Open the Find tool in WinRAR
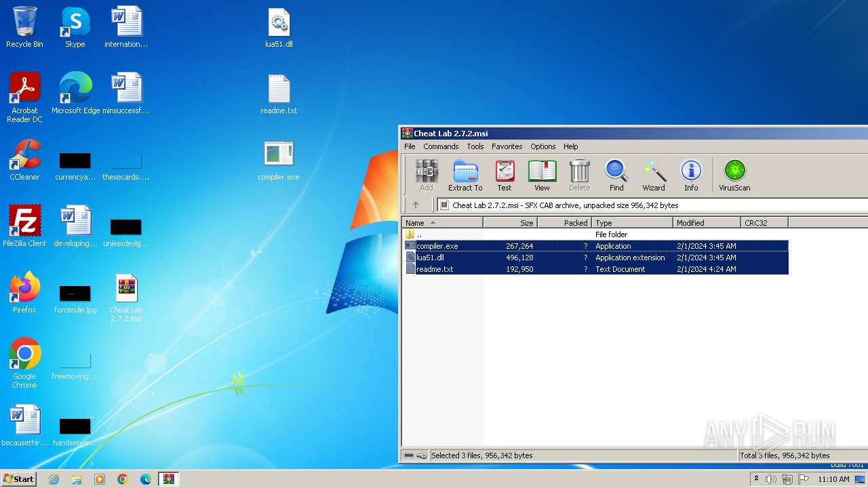Viewport: 868px width, 488px height. pos(616,176)
